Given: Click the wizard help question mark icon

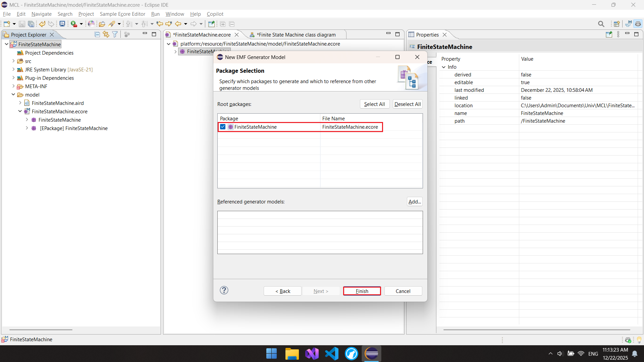Looking at the screenshot, I should pos(224,290).
